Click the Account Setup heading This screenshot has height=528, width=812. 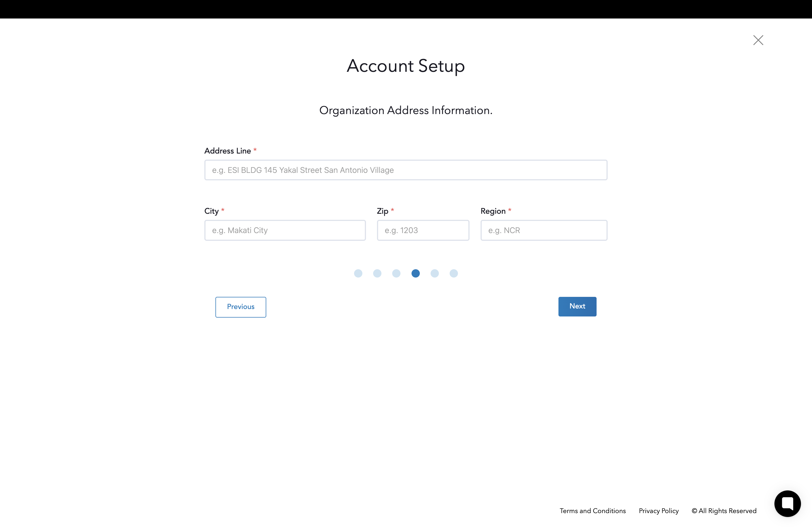[x=406, y=66]
